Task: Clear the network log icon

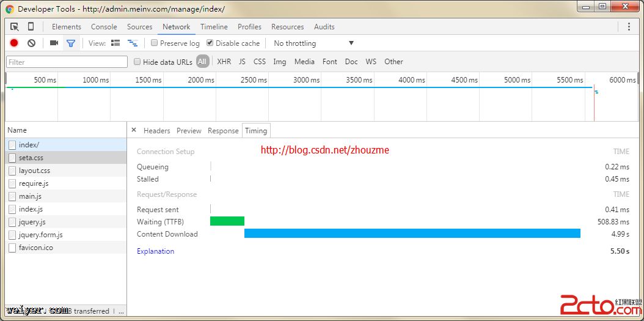Action: [32, 43]
